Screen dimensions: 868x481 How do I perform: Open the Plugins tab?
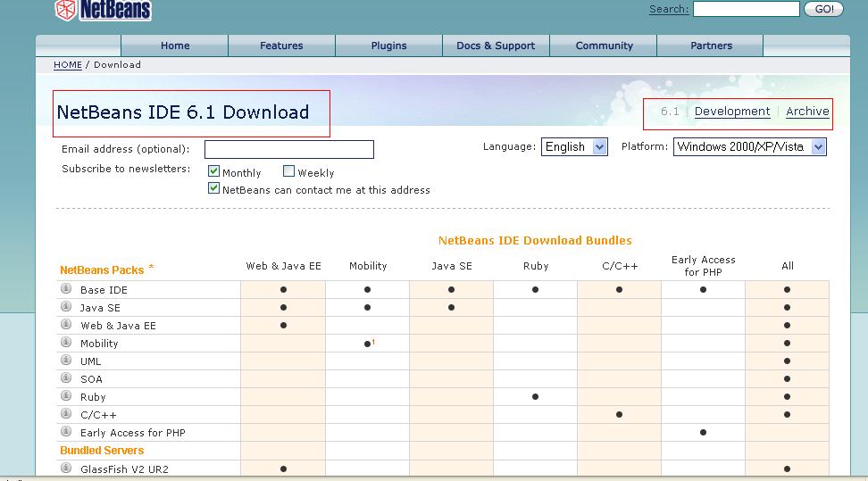tap(388, 46)
